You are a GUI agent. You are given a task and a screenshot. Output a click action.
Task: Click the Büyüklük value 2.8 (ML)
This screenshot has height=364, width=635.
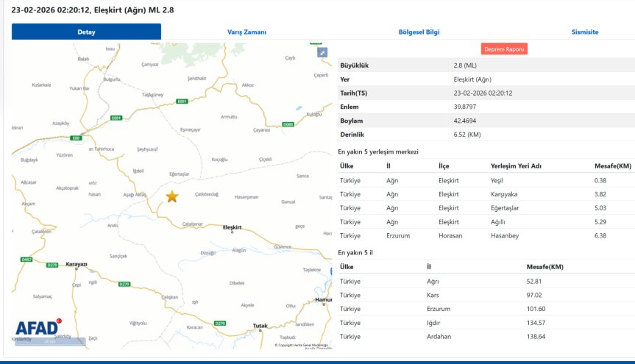click(x=465, y=65)
